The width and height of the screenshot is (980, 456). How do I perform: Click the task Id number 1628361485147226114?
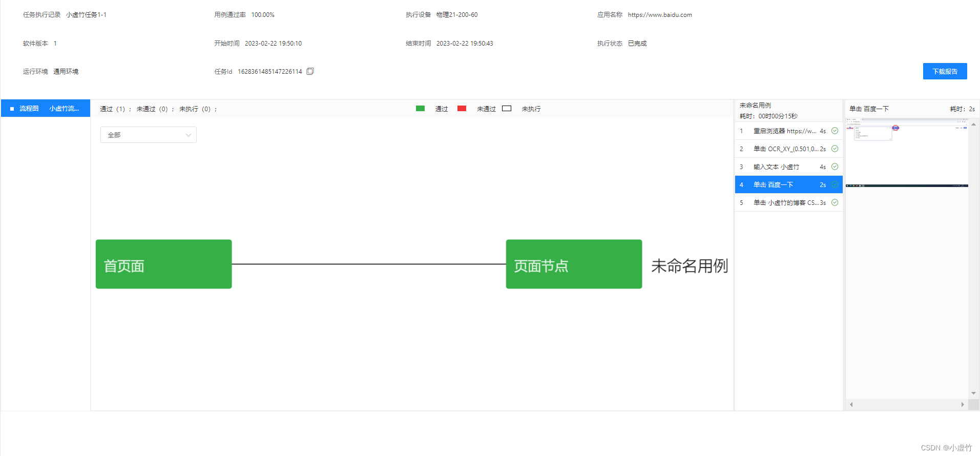[x=270, y=71]
